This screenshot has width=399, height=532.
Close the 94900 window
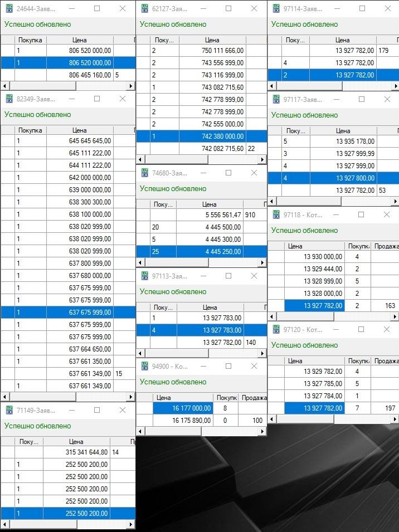tap(254, 367)
